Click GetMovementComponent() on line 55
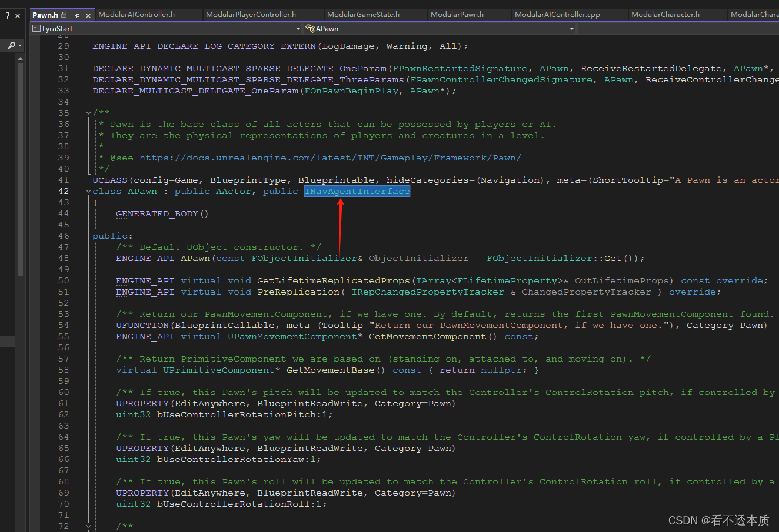Screen dimensions: 779x532 (x=433, y=336)
